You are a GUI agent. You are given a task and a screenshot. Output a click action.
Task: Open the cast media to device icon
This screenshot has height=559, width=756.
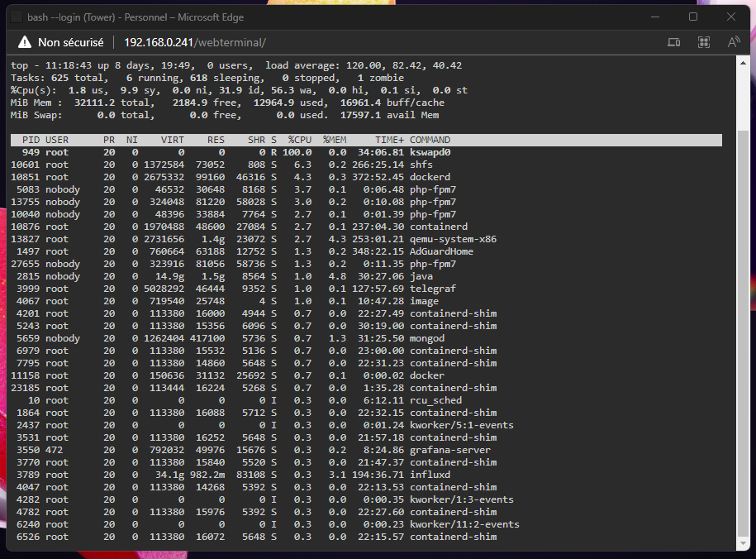click(673, 42)
